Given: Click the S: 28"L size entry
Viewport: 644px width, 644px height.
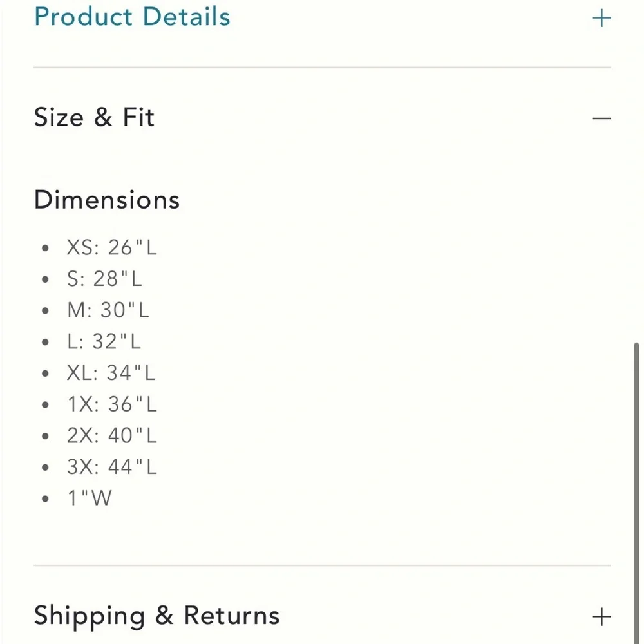Looking at the screenshot, I should (104, 279).
